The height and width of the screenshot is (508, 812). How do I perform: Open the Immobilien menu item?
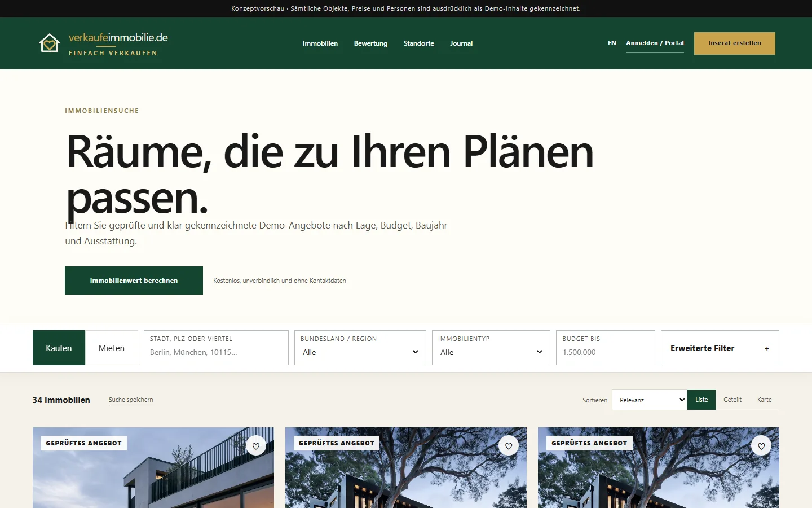coord(320,43)
